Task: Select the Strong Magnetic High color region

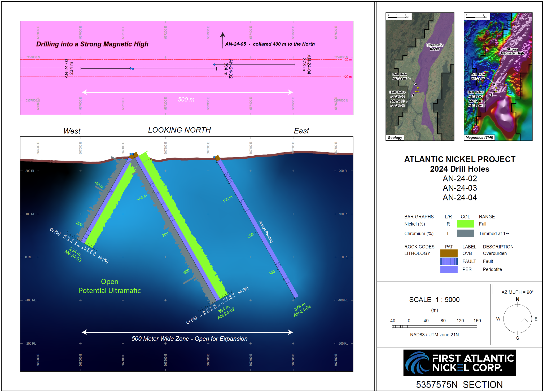Action: 513,51
